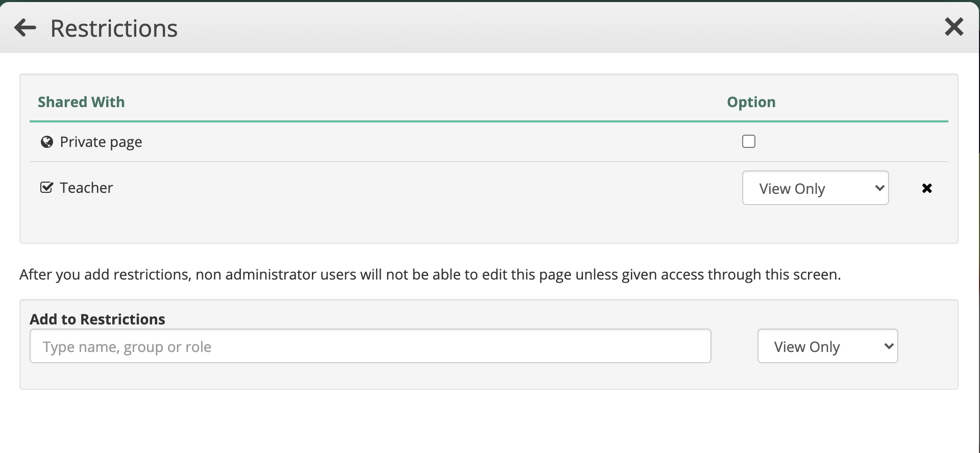Open the Teacher permission dropdown
The height and width of the screenshot is (453, 980).
[x=815, y=188]
